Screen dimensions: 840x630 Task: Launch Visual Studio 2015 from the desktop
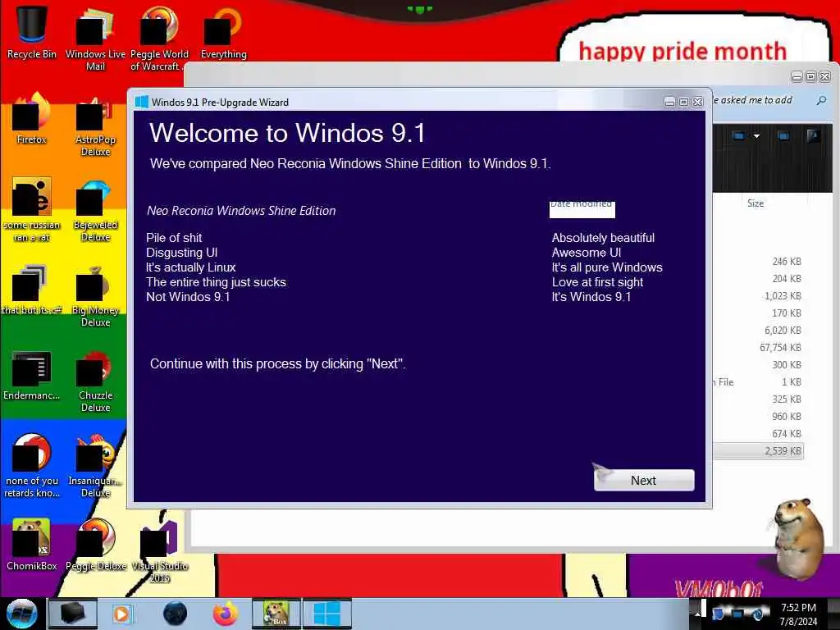159,550
